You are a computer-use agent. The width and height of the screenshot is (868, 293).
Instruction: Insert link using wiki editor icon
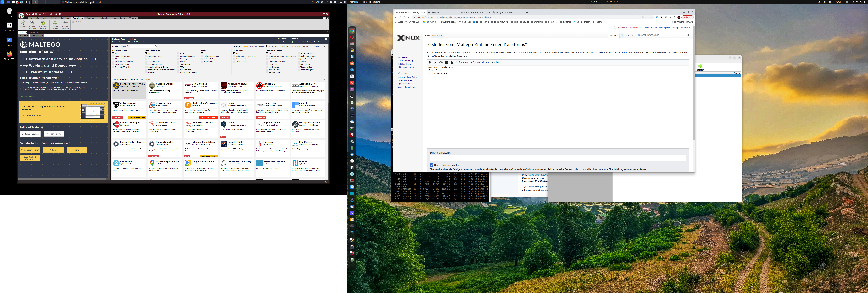coord(441,62)
